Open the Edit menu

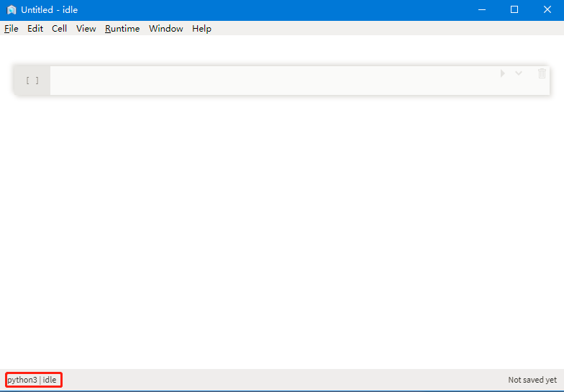click(35, 29)
